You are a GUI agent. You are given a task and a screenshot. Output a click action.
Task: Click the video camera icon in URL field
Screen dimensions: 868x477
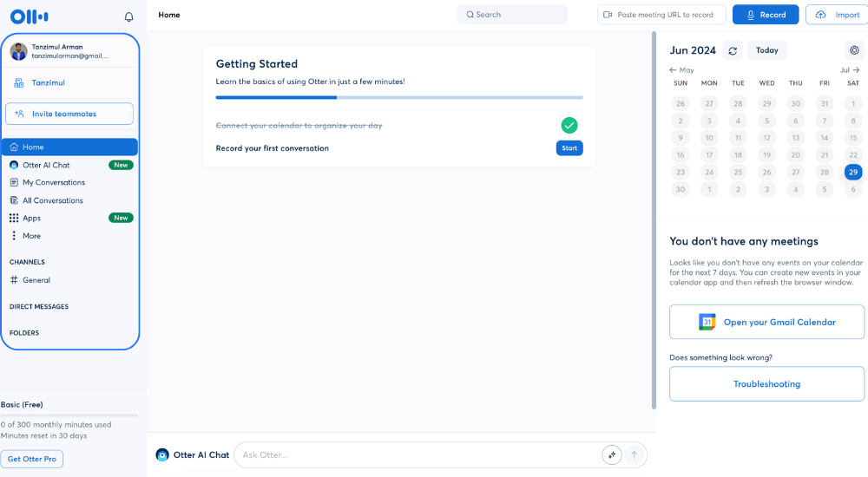(x=608, y=15)
